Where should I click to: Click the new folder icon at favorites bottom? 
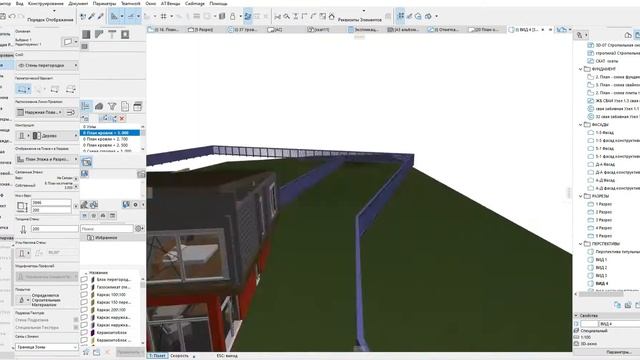(96, 352)
